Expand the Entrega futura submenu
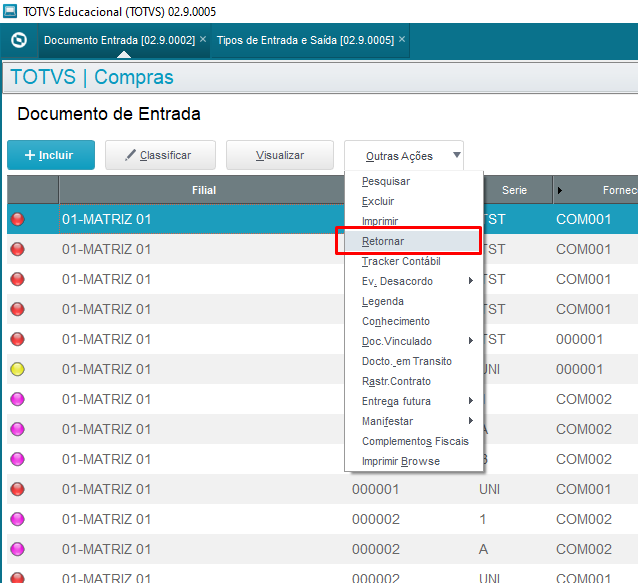Image resolution: width=638 pixels, height=583 pixels. [x=414, y=401]
